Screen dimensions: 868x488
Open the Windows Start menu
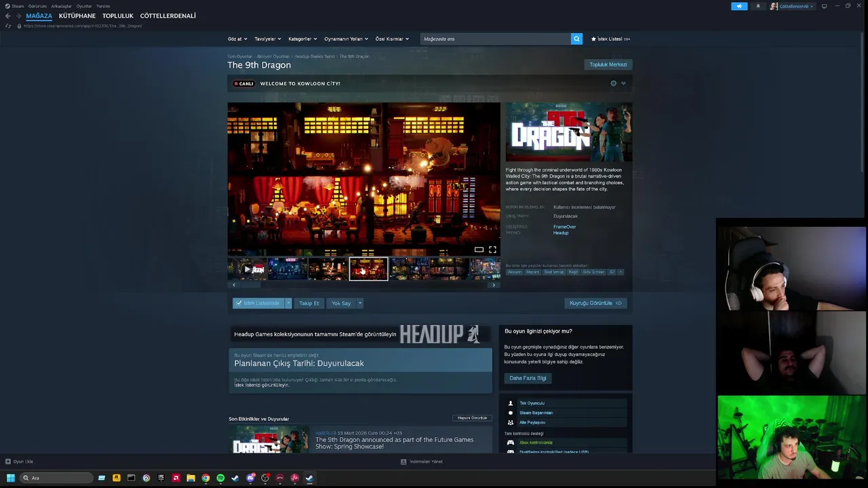pos(10,478)
